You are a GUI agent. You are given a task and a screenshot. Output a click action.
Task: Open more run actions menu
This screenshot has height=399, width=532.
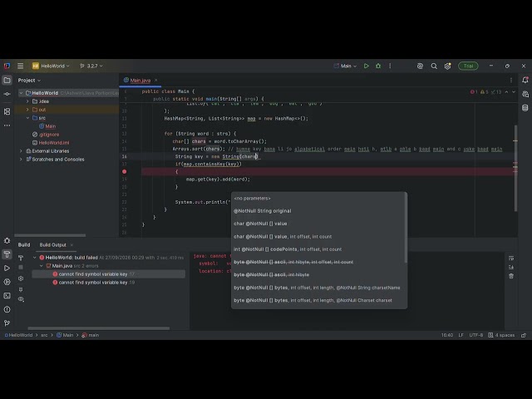[390, 66]
